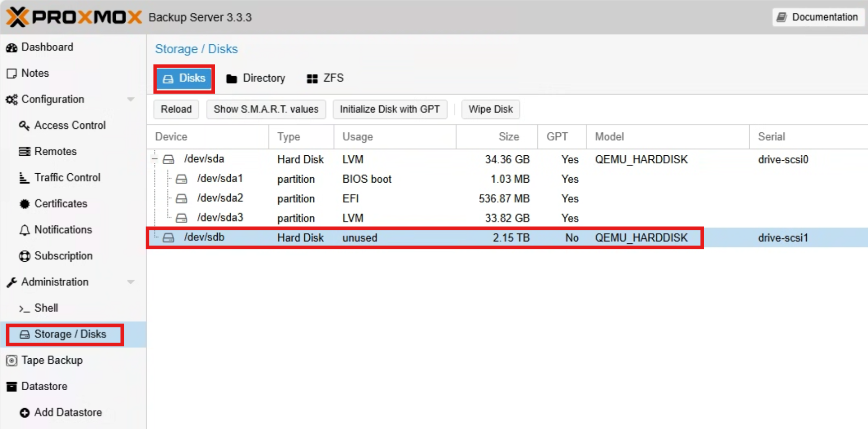Viewport: 868px width, 429px height.
Task: Sort by the Size column header
Action: [497, 136]
